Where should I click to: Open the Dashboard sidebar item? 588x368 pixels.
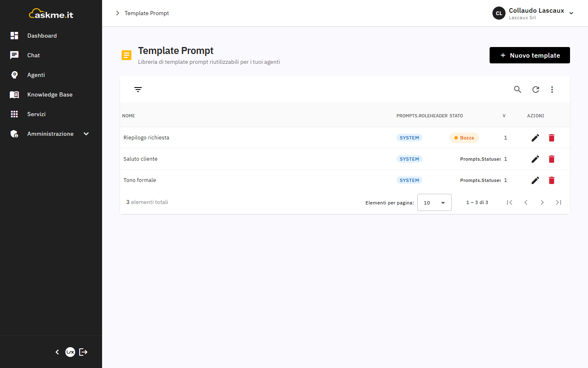(51, 36)
